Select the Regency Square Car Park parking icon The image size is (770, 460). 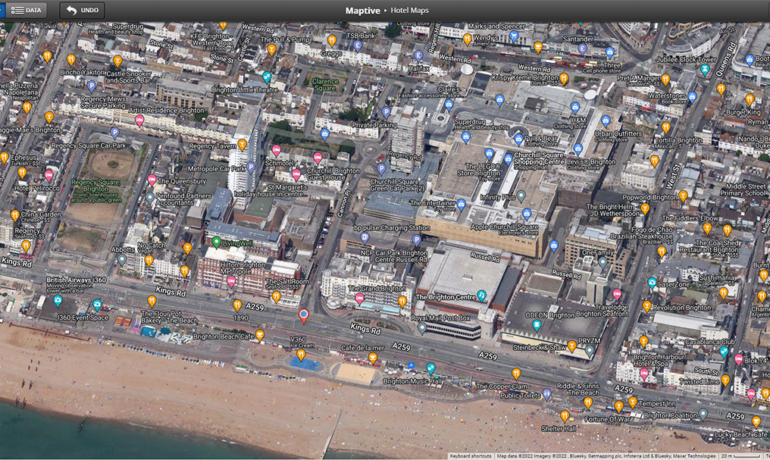tap(114, 132)
